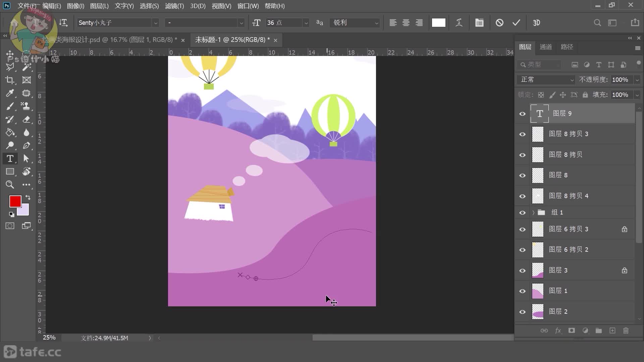Open the font style dropdown
This screenshot has width=644, height=362.
tap(241, 23)
